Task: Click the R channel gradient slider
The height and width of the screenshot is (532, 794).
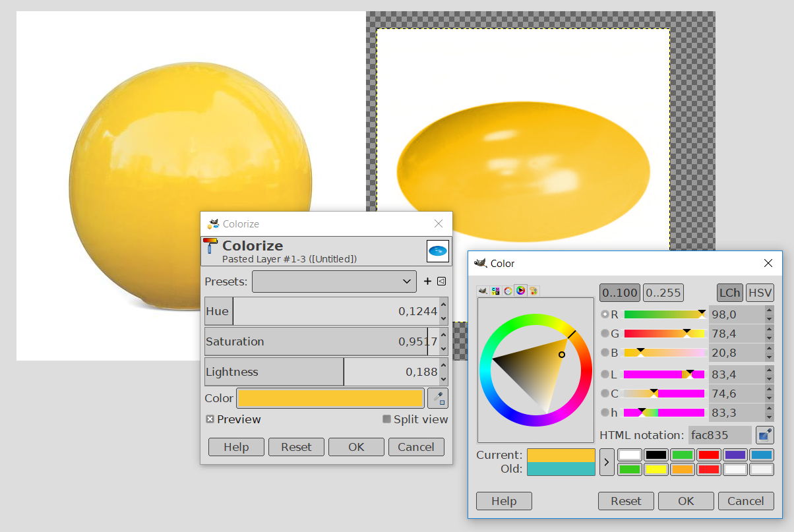Action: pyautogui.click(x=665, y=314)
